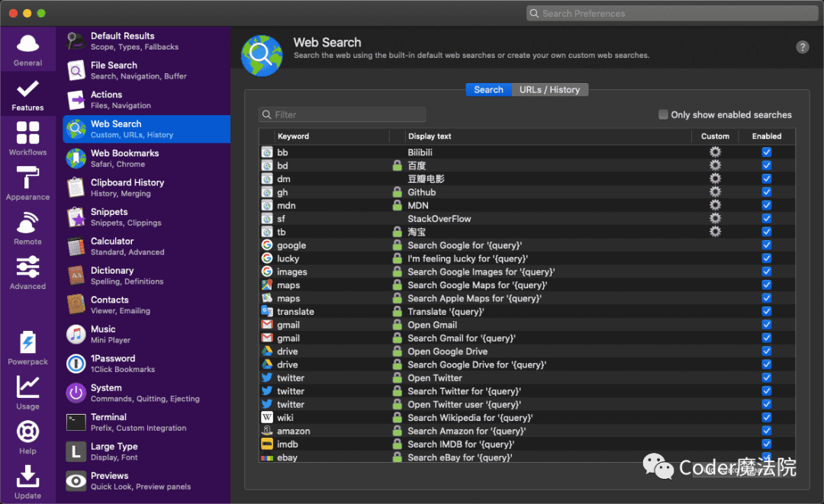The height and width of the screenshot is (504, 824).
Task: Open the Advanced section
Action: pyautogui.click(x=28, y=273)
